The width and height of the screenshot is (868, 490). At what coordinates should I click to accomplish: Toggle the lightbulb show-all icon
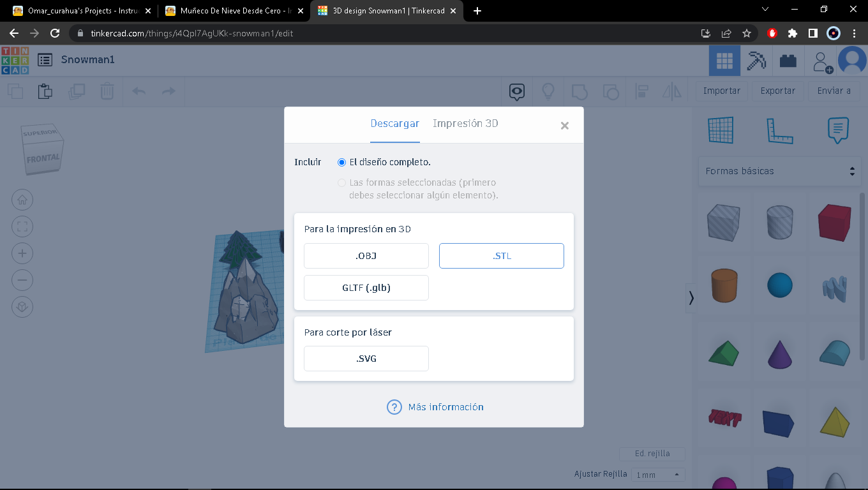(548, 91)
